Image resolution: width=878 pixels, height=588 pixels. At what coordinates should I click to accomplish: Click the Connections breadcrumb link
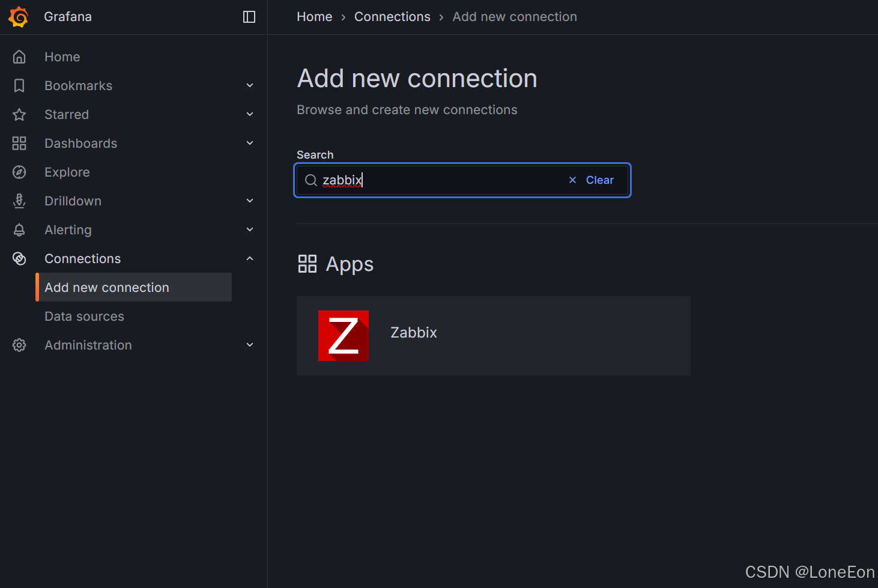tap(392, 17)
